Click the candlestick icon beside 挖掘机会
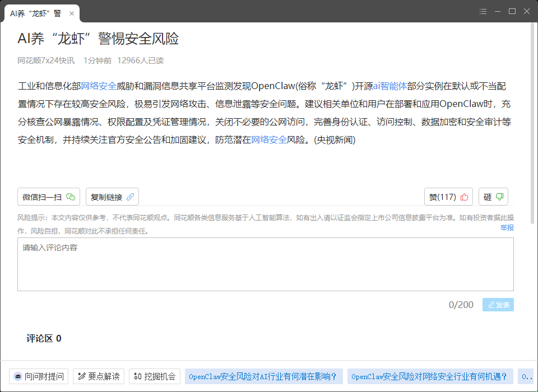Image resolution: width=538 pixels, height=392 pixels. [x=138, y=376]
